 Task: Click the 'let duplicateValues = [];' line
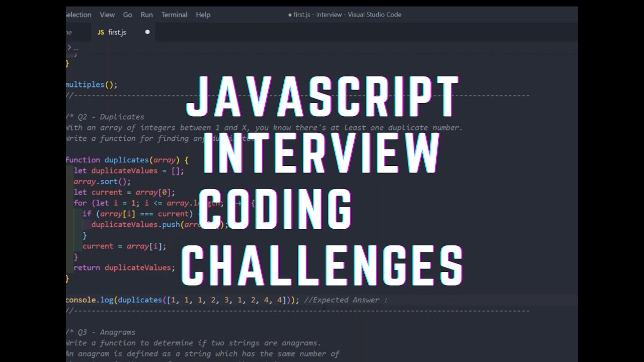(129, 170)
